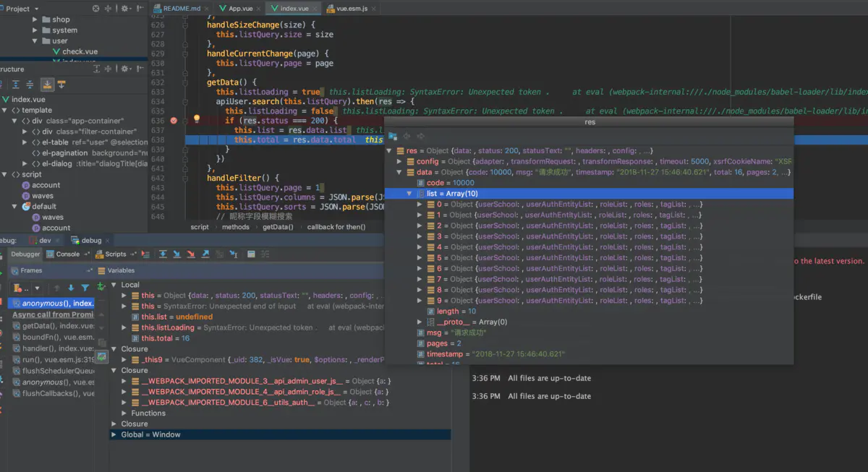Click the Evaluate Expression calculator icon
This screenshot has height=472, width=868.
click(x=251, y=254)
